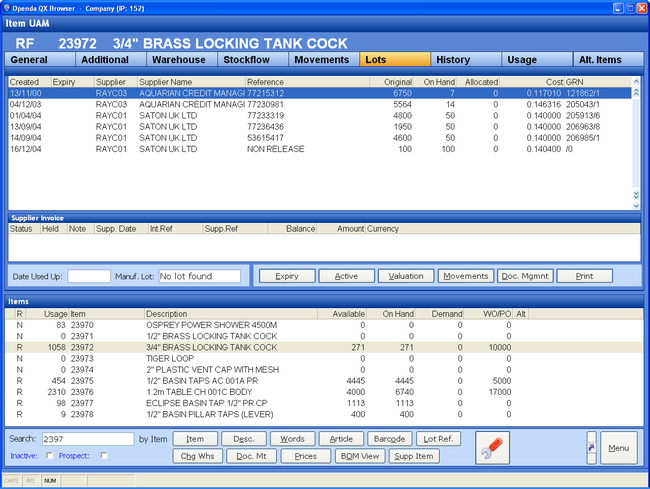Select lot row with reference 77230981
Screen dimensions: 650x489
[x=320, y=104]
